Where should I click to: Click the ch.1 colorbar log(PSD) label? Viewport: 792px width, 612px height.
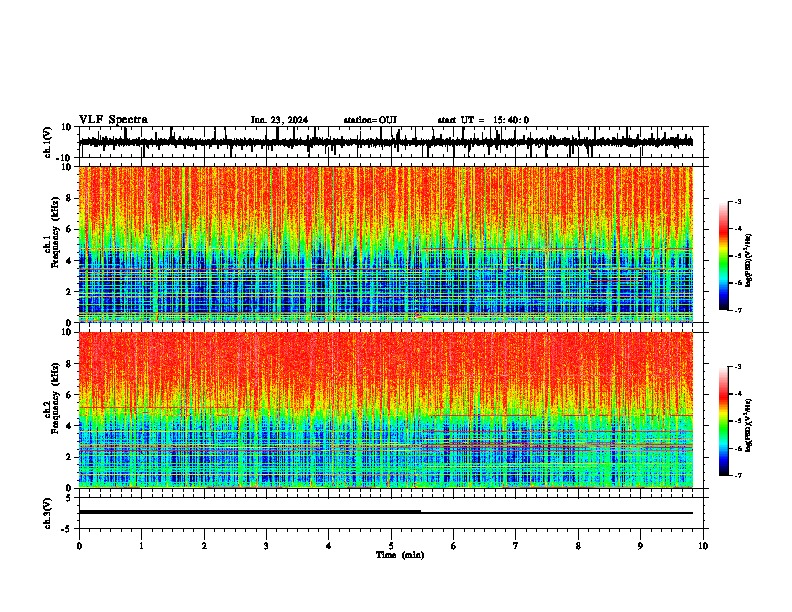749,261
